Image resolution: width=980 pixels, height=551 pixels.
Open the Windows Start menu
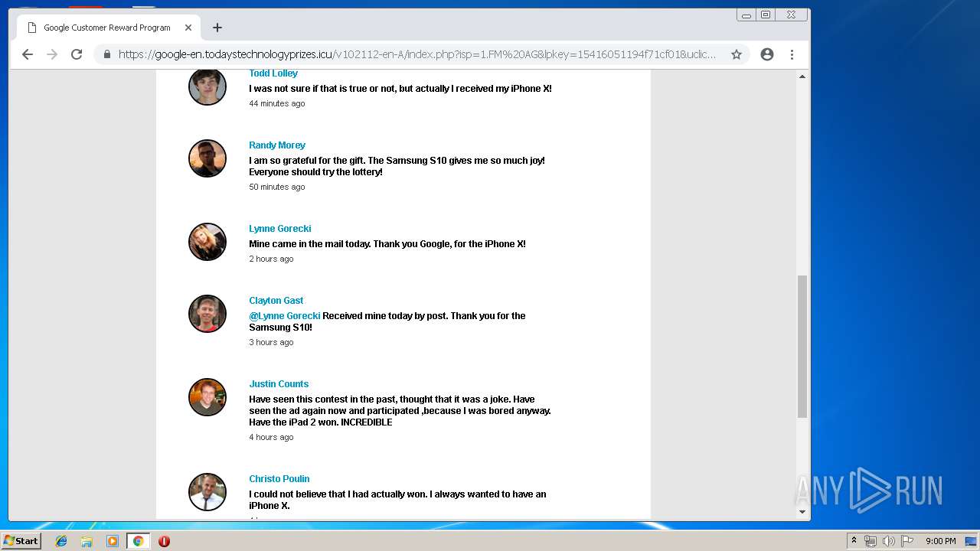[21, 541]
